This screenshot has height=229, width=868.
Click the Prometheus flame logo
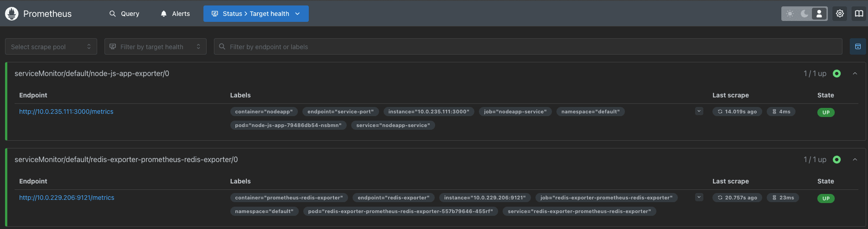(12, 14)
